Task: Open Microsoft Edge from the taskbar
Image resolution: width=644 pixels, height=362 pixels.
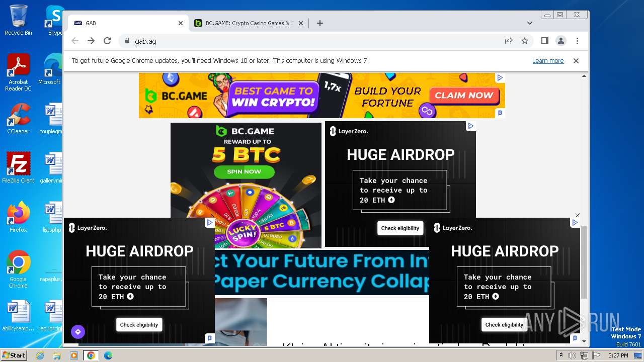Action: click(x=108, y=355)
